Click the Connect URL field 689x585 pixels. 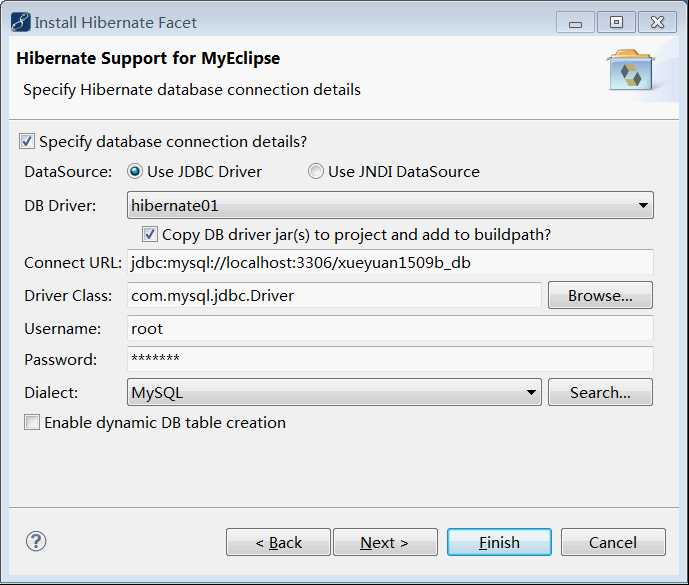390,263
